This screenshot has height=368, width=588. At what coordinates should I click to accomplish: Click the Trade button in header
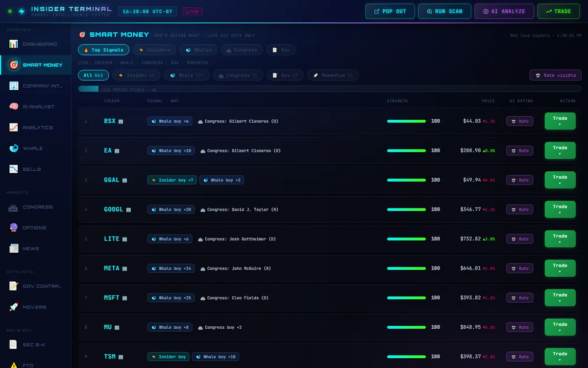(x=558, y=11)
